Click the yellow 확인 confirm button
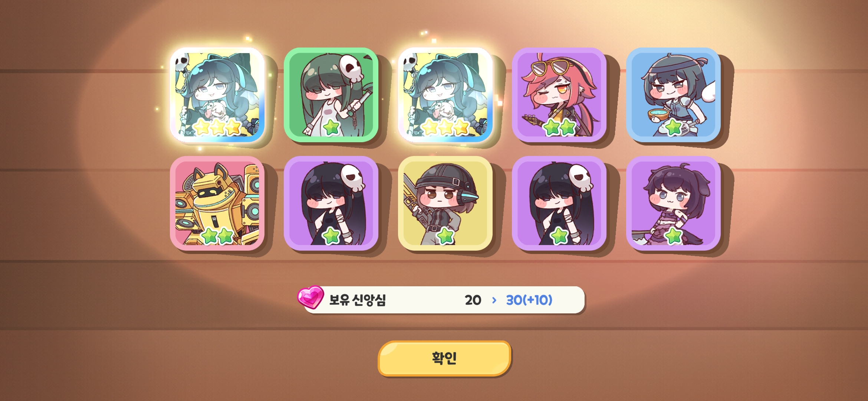The height and width of the screenshot is (401, 868). point(444,358)
